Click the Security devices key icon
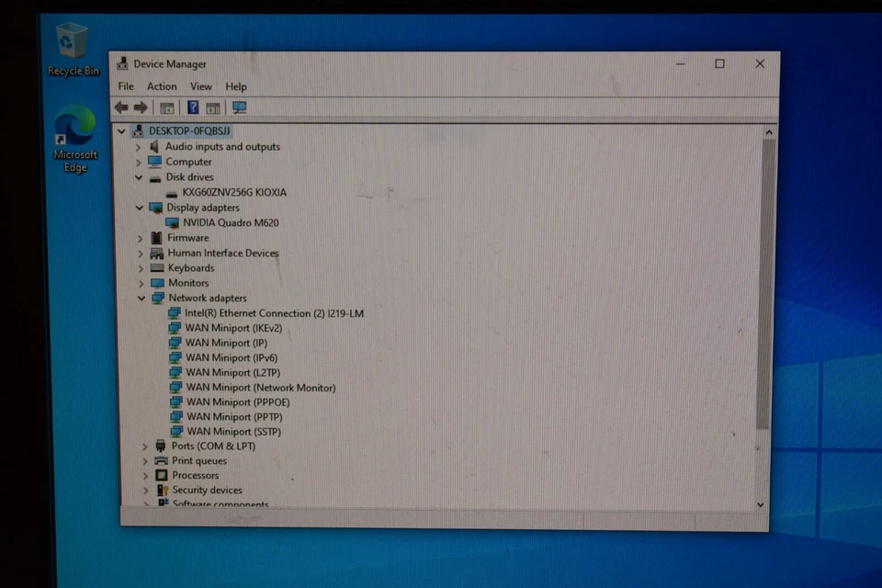This screenshot has height=588, width=882. click(162, 490)
